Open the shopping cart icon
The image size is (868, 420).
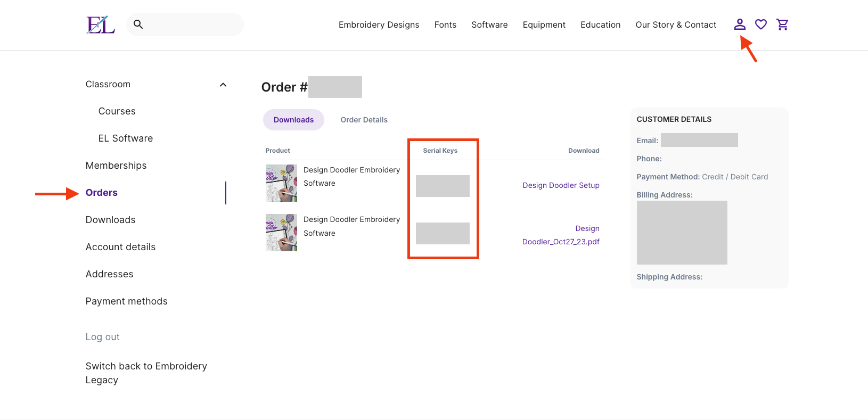click(x=782, y=24)
